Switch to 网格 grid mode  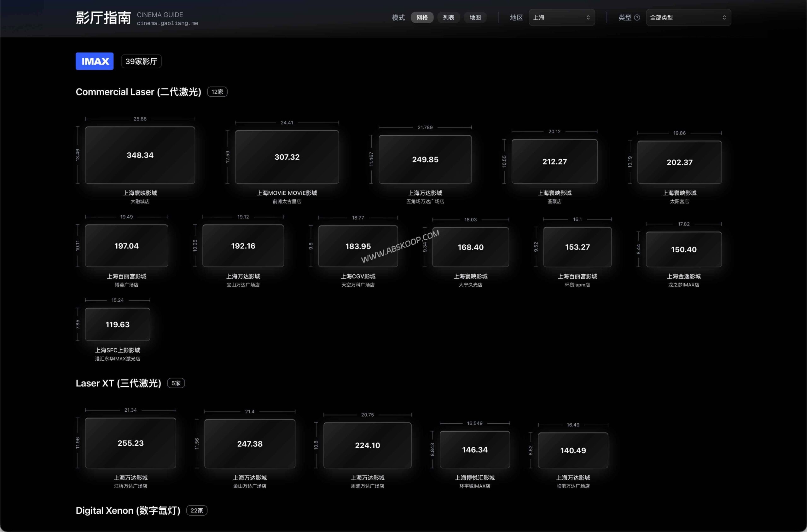point(422,18)
